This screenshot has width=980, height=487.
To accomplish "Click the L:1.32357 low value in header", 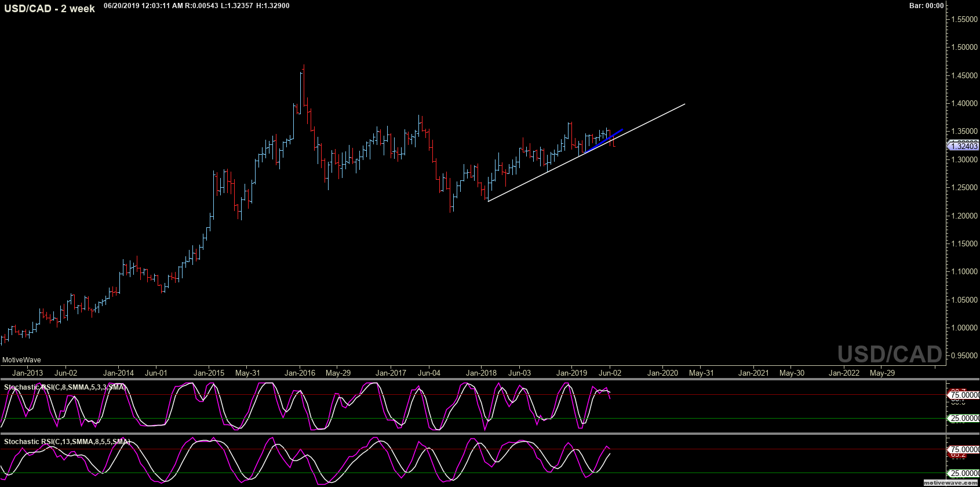I will [x=237, y=6].
